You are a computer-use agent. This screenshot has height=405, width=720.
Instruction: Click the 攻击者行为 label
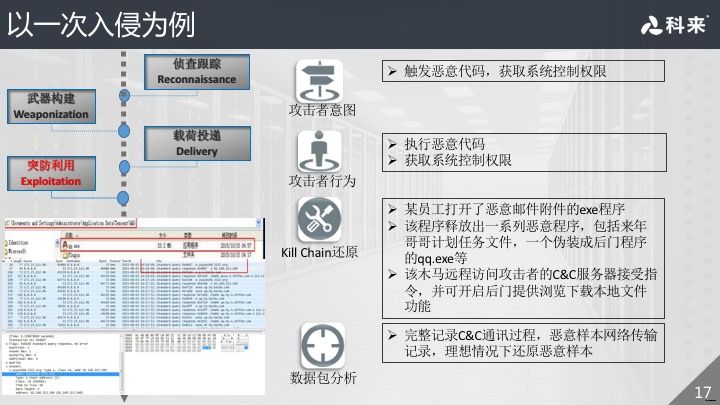[x=322, y=181]
